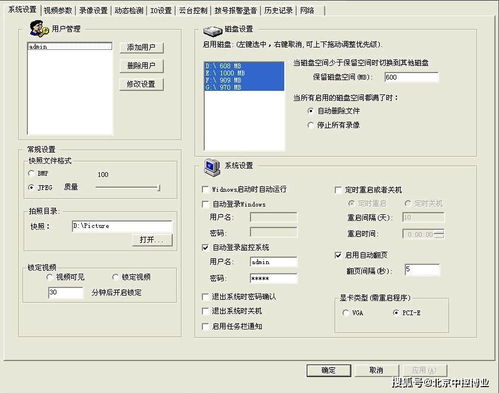Viewport: 499px width, 393px height.
Task: Select disk F:\ 909 MB entry
Action: click(x=244, y=80)
